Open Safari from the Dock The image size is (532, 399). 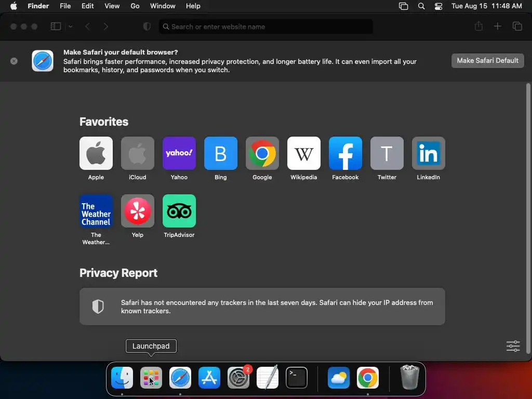click(x=180, y=378)
